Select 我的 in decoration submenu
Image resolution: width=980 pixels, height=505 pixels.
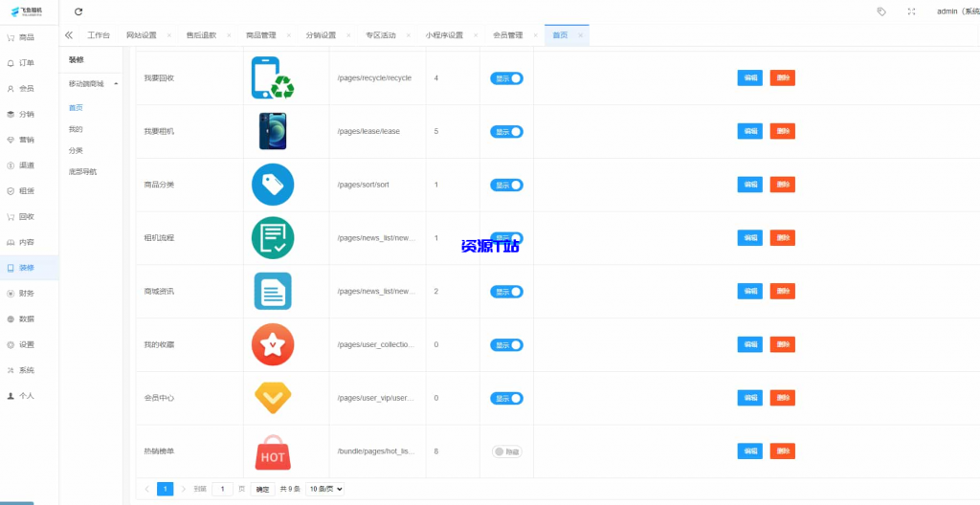76,129
